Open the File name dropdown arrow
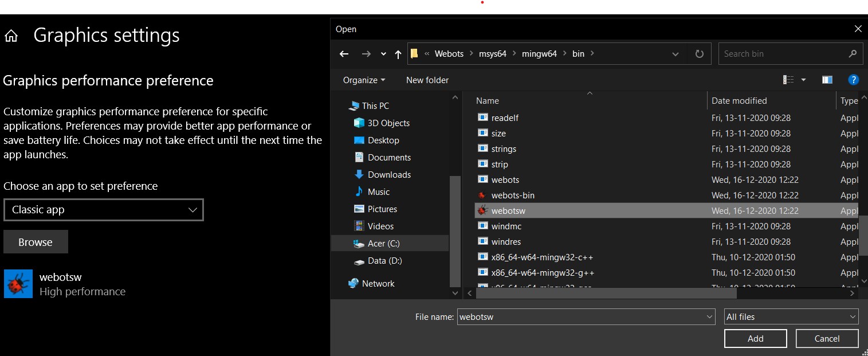 [x=710, y=316]
